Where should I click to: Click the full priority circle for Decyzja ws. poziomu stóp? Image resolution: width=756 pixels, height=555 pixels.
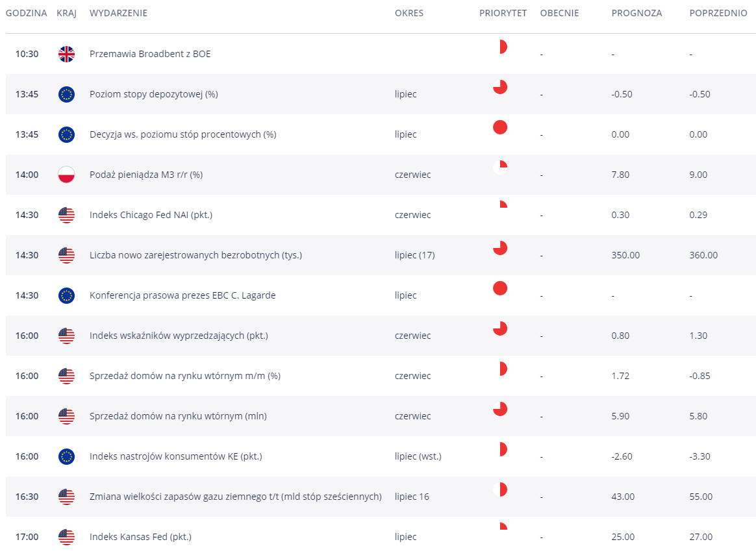tap(501, 127)
